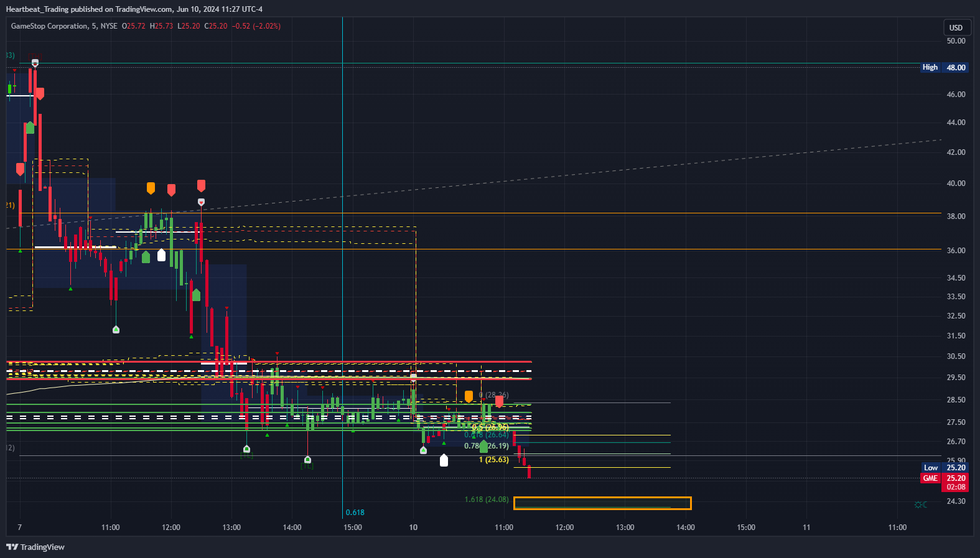Click the white arrow marker left of 1 (25.63)

tap(444, 460)
